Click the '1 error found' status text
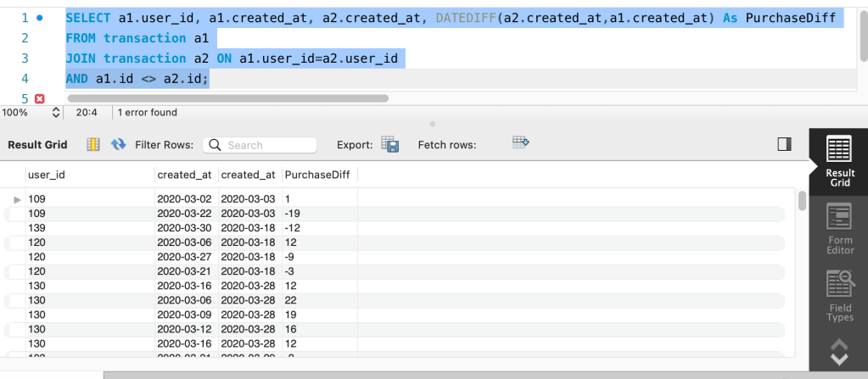The image size is (868, 379). [x=147, y=113]
